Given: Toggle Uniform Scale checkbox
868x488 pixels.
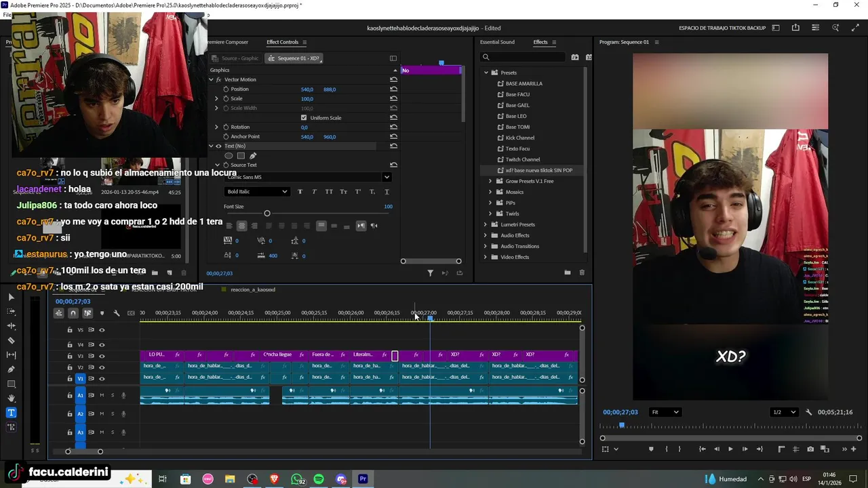Looking at the screenshot, I should tap(304, 118).
